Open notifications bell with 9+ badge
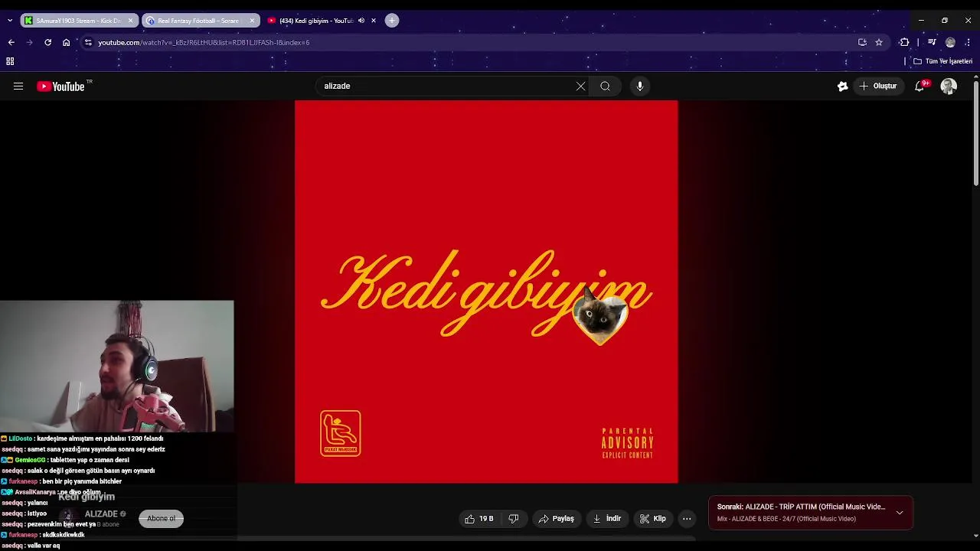Image resolution: width=980 pixels, height=551 pixels. point(920,86)
